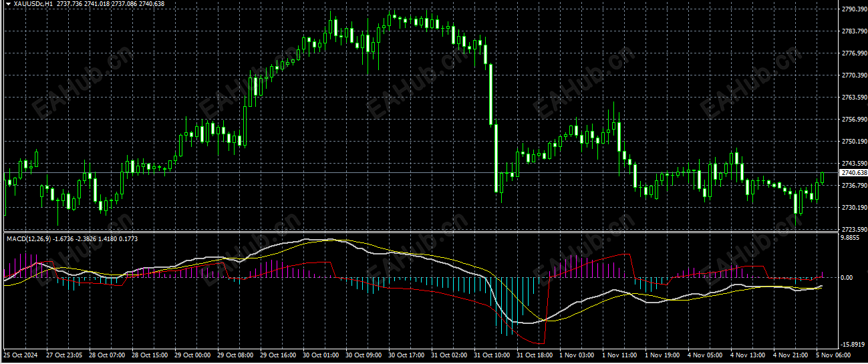Click time axis label 31 Oct 10:00
This screenshot has height=364, width=868.
(x=492, y=355)
